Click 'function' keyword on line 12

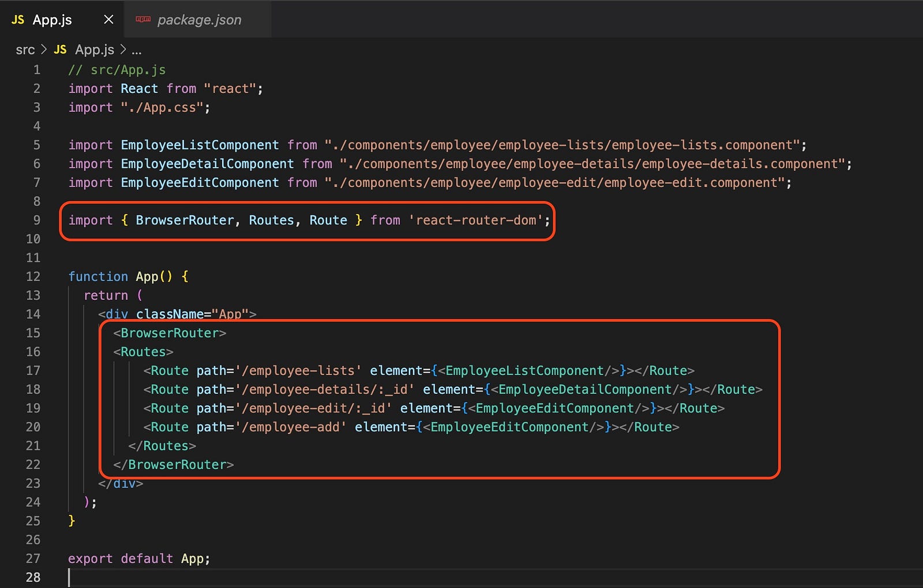[98, 277]
